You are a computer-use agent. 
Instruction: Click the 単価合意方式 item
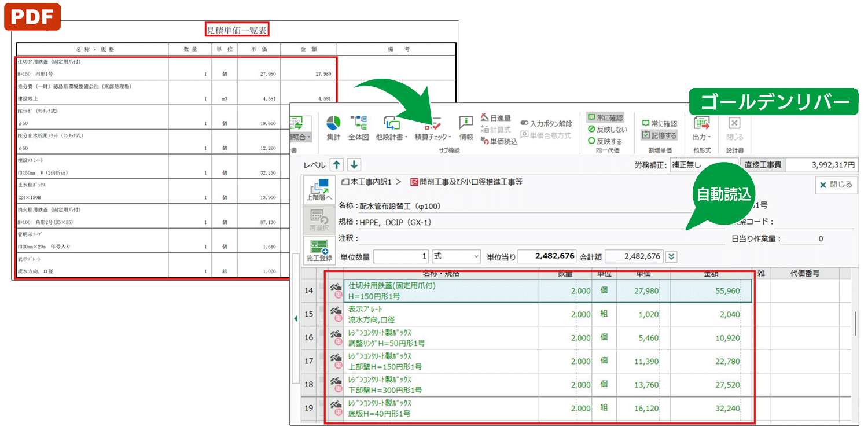click(546, 135)
